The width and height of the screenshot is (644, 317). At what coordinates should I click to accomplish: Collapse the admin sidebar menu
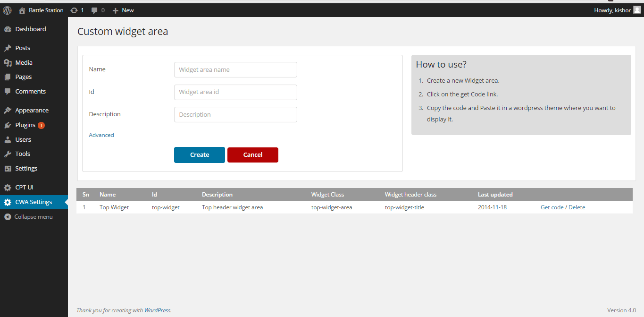[28, 216]
